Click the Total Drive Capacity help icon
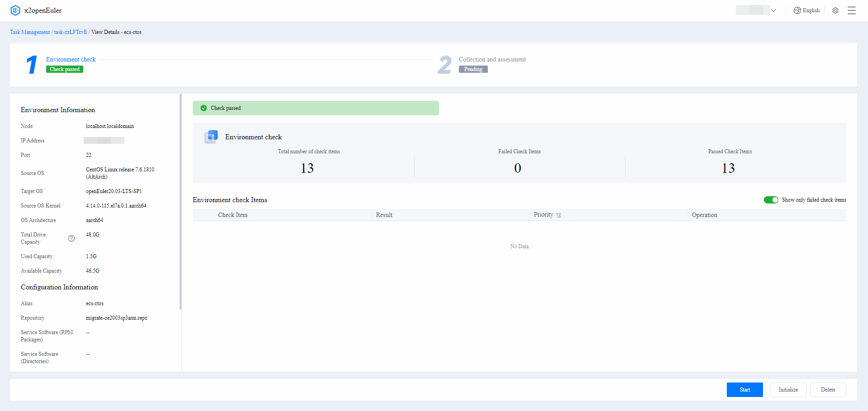The image size is (868, 411). (x=72, y=238)
